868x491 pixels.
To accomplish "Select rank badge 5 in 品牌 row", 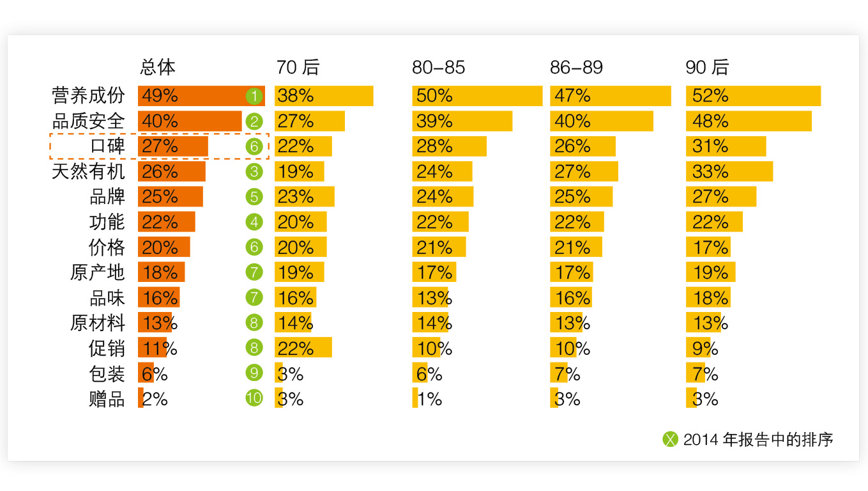I will tap(254, 198).
